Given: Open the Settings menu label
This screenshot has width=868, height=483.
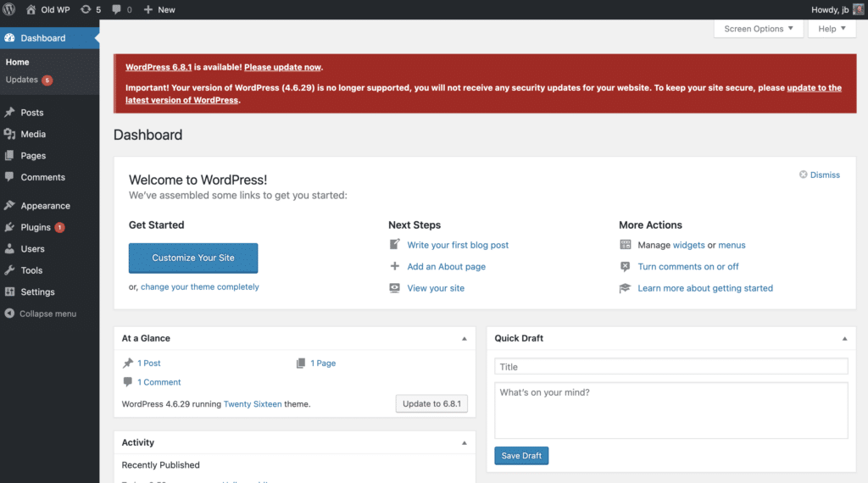Looking at the screenshot, I should (37, 291).
